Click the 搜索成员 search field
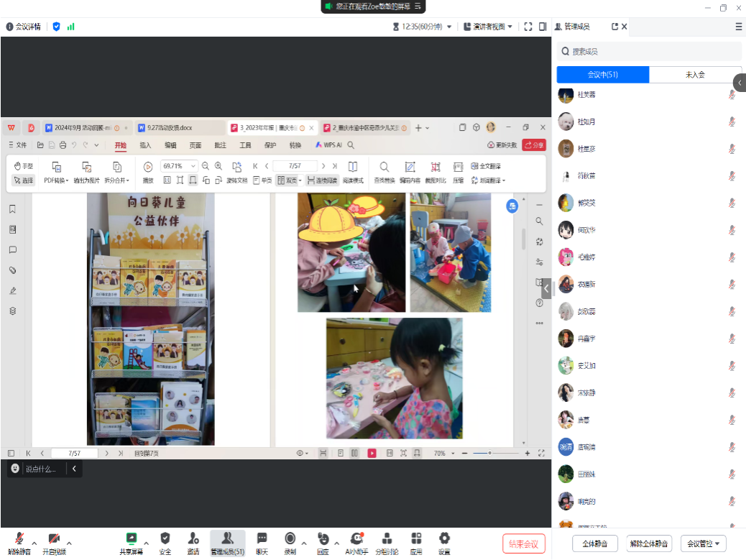This screenshot has width=746, height=560. (x=649, y=52)
